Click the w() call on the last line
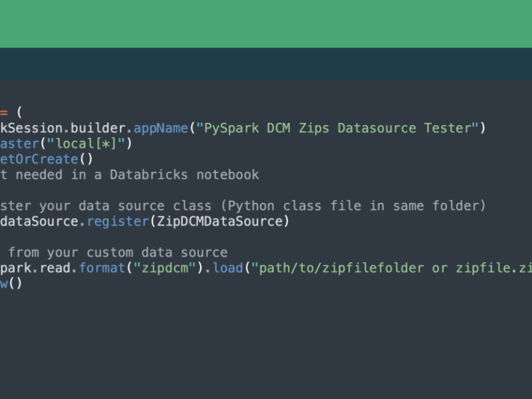This screenshot has height=399, width=532. tap(11, 283)
